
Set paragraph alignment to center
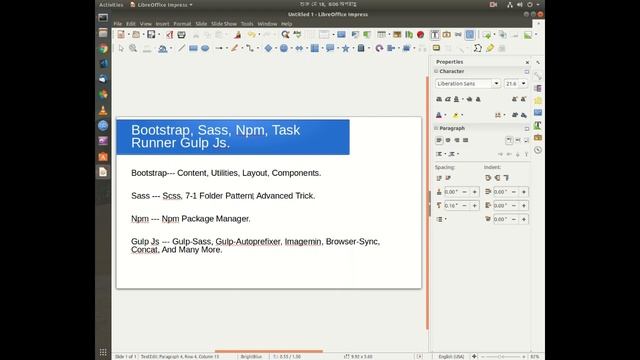[448, 140]
